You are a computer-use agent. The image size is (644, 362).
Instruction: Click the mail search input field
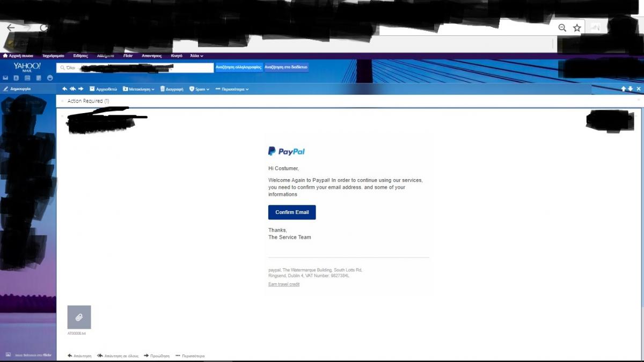[x=135, y=68]
